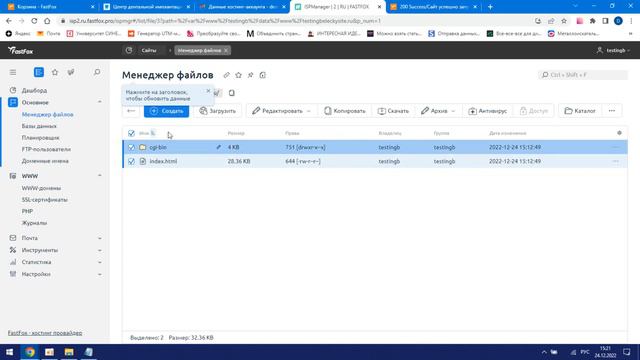640x360 pixels.
Task: Collapse the WWW sidebar section
Action: coord(100,176)
